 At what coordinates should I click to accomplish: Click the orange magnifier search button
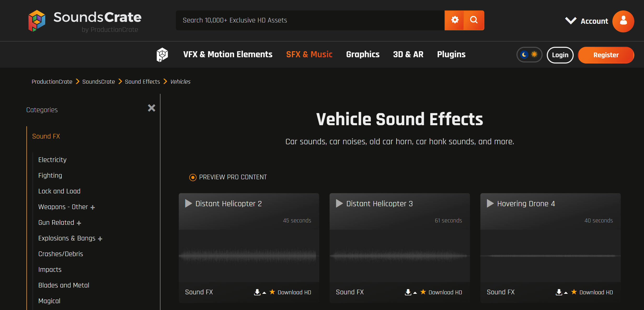point(474,20)
